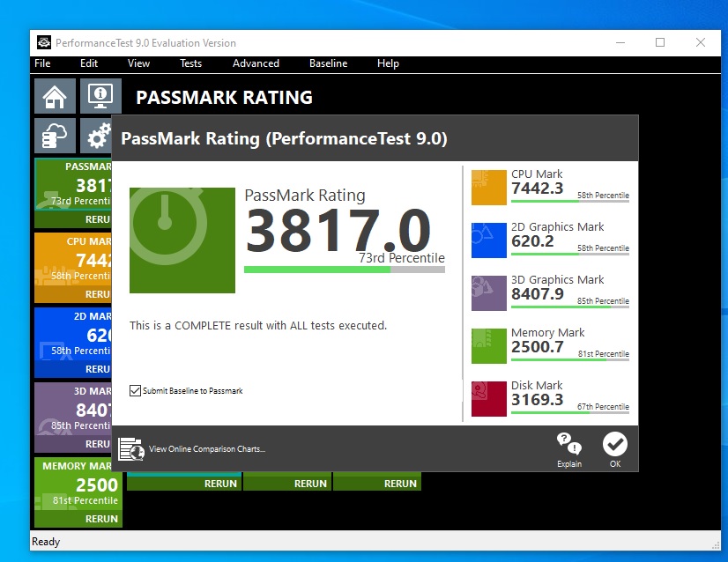Rerun the 3D Mark test in sidebar
728x562 pixels.
73,444
